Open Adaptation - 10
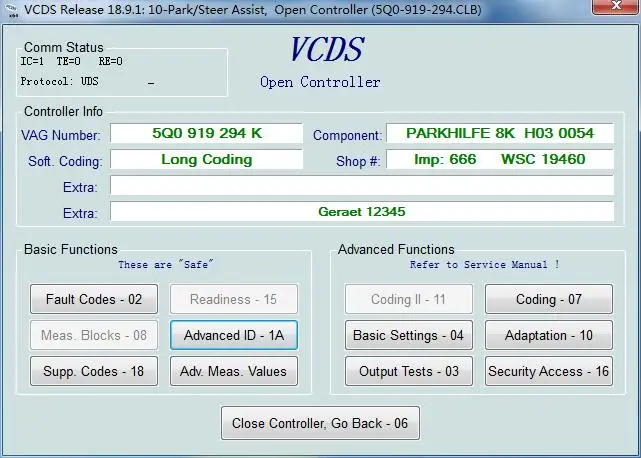Viewport: 641px width, 458px height. point(549,335)
